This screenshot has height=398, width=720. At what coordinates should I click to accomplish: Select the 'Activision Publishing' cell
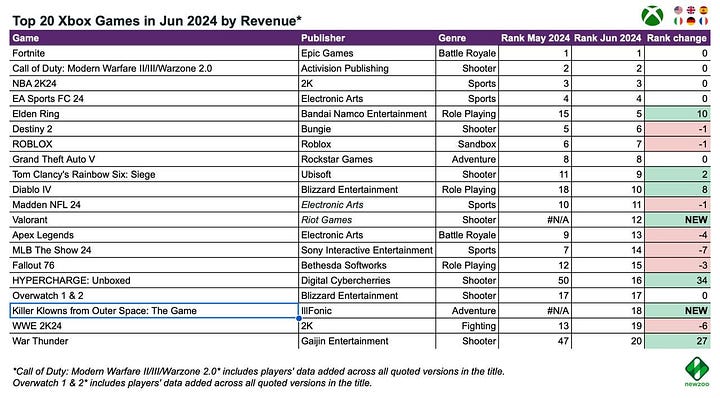point(367,68)
